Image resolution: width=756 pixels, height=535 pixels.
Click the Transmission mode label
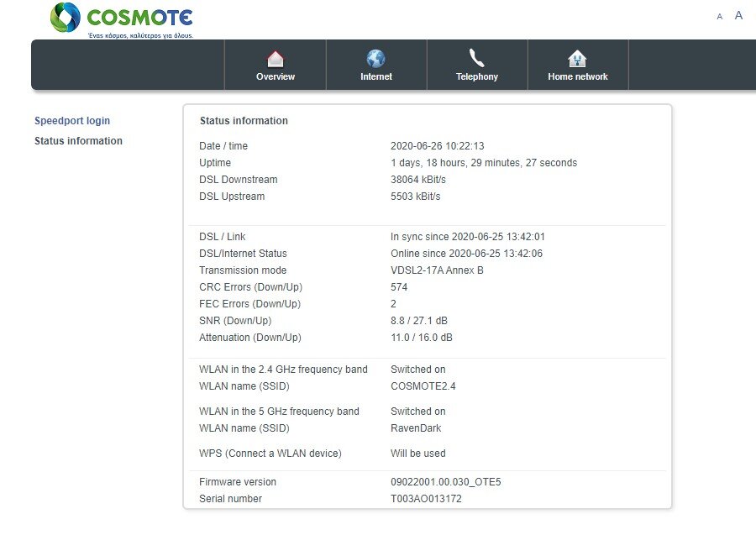243,270
